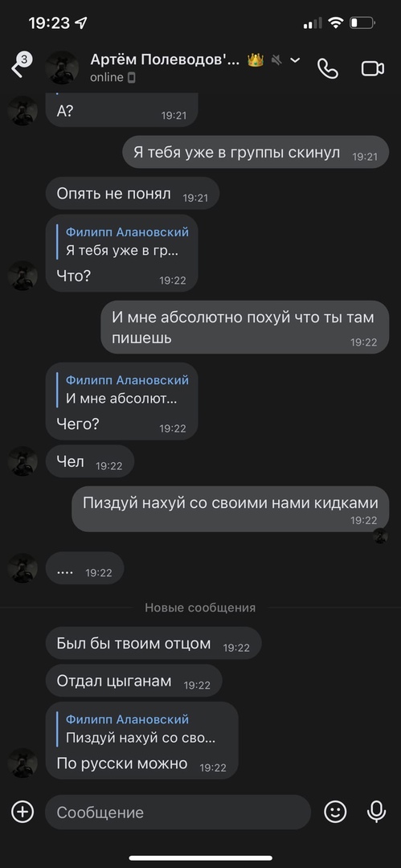Image resolution: width=401 pixels, height=868 pixels.
Task: Tap the small read-receipt avatar under sent message
Action: 380,536
